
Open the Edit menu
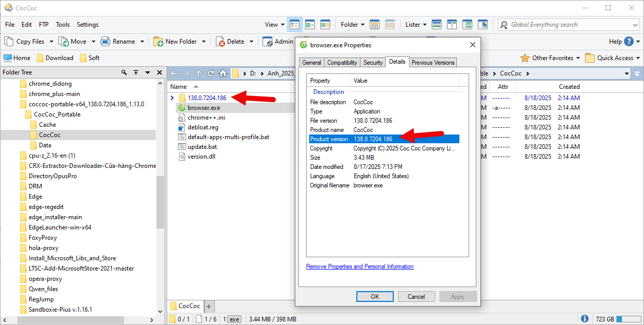pyautogui.click(x=27, y=24)
